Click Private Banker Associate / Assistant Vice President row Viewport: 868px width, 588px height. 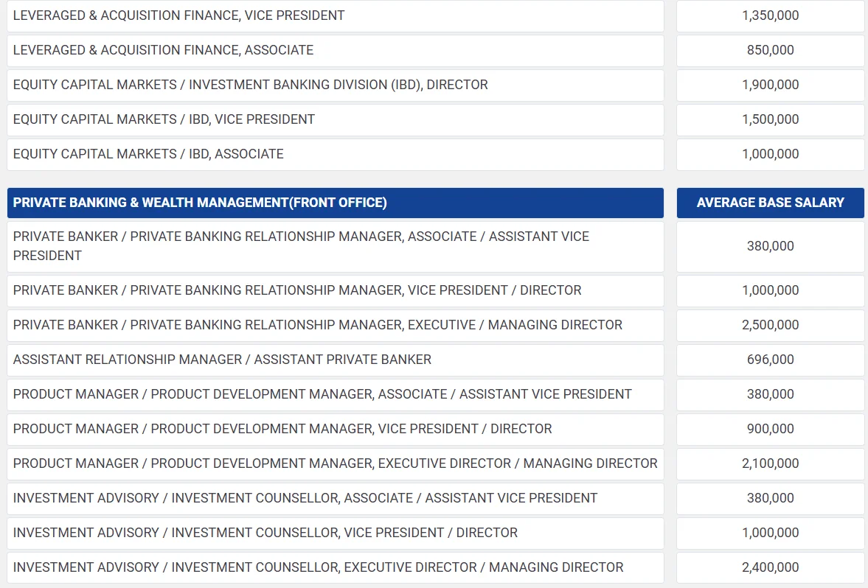coord(335,246)
